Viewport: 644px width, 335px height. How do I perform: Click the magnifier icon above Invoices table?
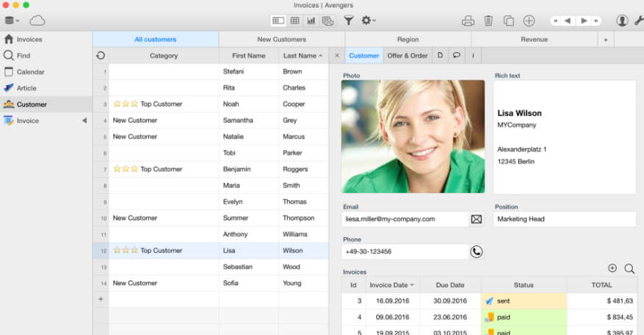629,269
